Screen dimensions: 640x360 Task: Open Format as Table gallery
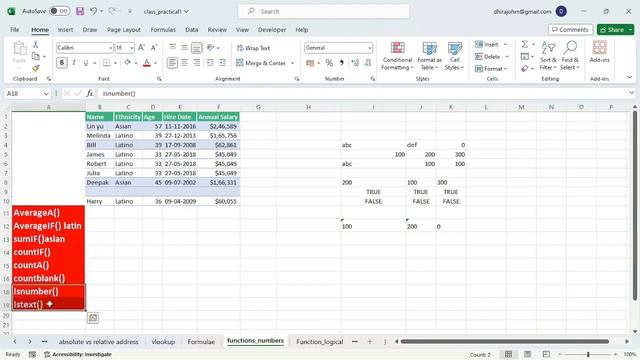tap(429, 56)
